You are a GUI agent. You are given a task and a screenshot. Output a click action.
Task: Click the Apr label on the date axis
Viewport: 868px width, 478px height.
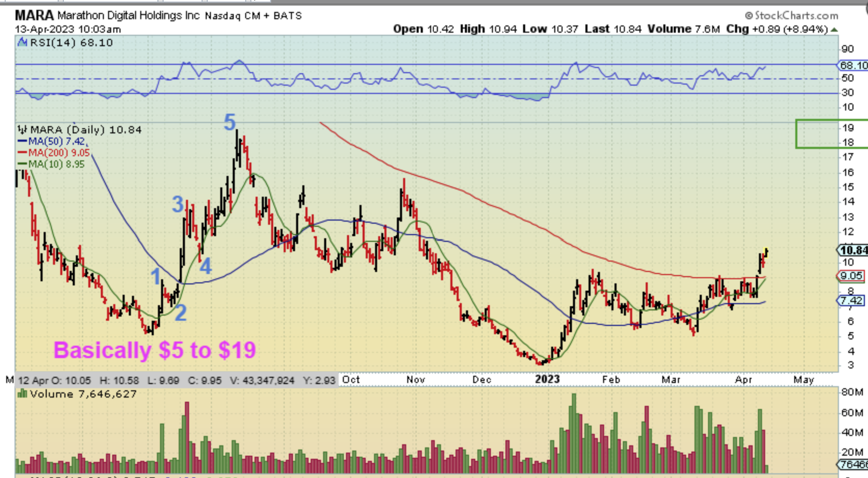pyautogui.click(x=743, y=379)
